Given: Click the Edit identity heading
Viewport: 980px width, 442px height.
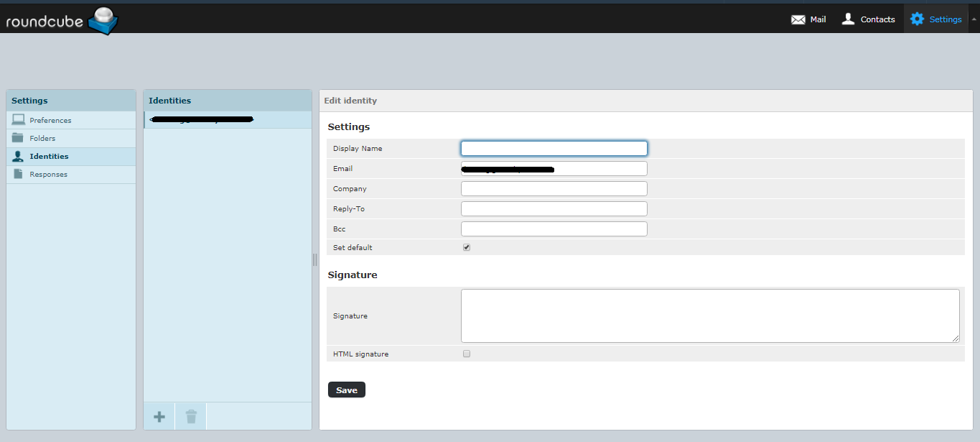Looking at the screenshot, I should click(x=350, y=101).
